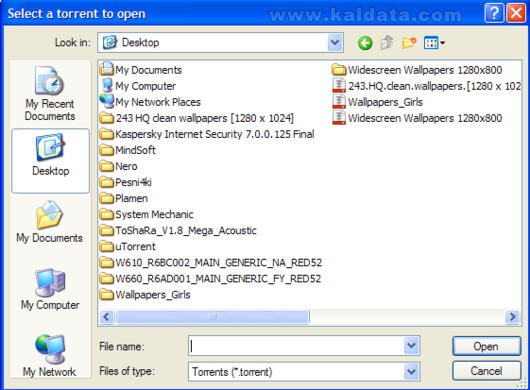
Task: Select the Wallpapers_Girls folder icon
Action: [x=107, y=295]
